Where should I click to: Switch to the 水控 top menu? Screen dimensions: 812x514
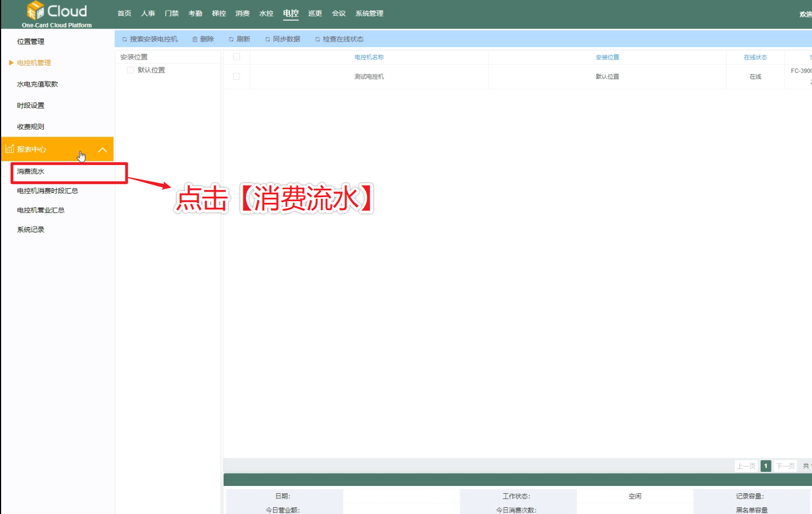(x=266, y=13)
